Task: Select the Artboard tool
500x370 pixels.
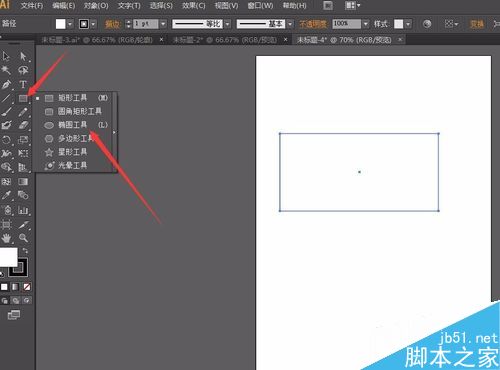Action: click(6, 225)
